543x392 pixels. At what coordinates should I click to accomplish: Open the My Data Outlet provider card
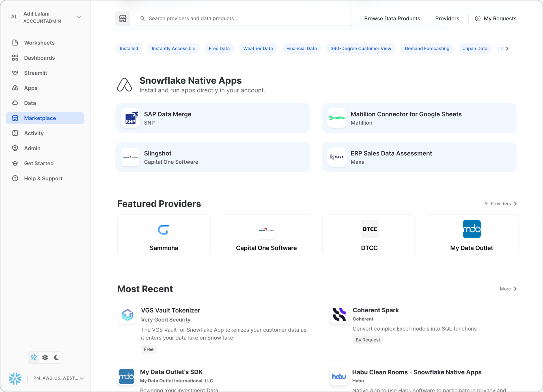[471, 236]
